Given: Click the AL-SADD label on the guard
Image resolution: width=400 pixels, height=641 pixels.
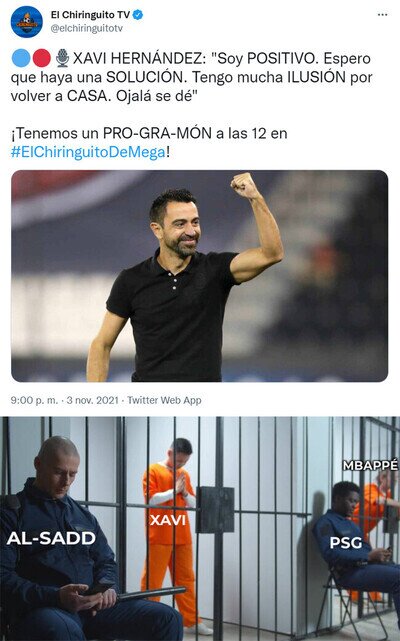Looking at the screenshot, I should pyautogui.click(x=51, y=538).
